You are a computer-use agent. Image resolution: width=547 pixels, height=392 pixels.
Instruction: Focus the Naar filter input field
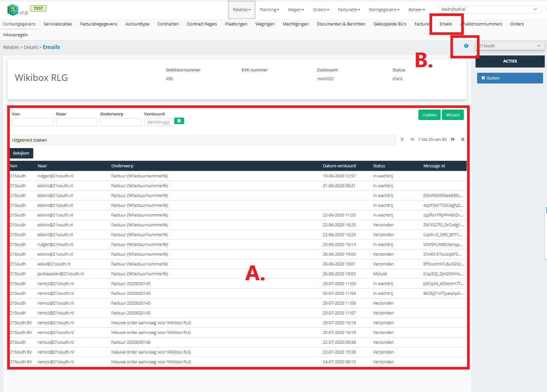[x=77, y=122]
